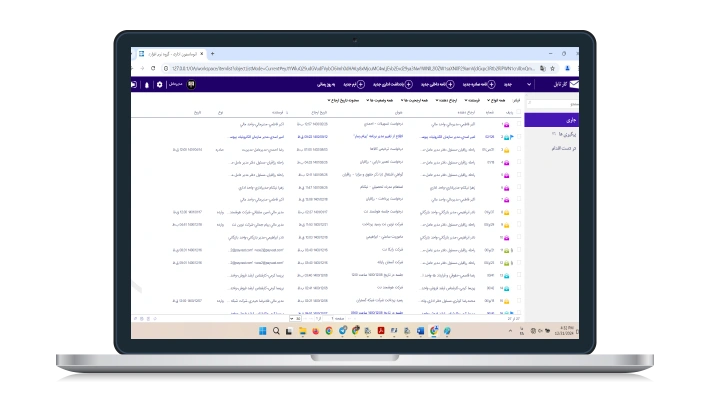This screenshot has height=411, width=709.
Task: Open the کارتابل envelope icon in header
Action: 574,84
